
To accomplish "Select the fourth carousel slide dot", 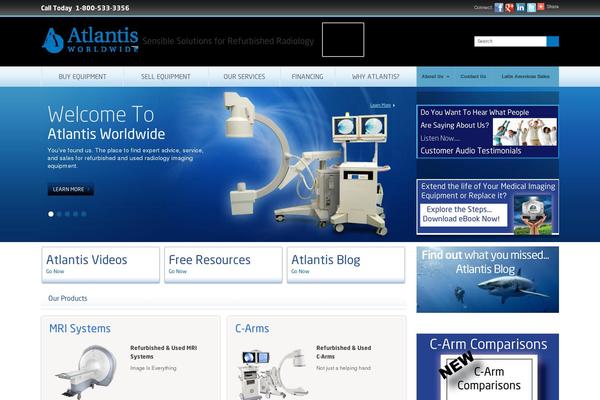I will tap(76, 214).
